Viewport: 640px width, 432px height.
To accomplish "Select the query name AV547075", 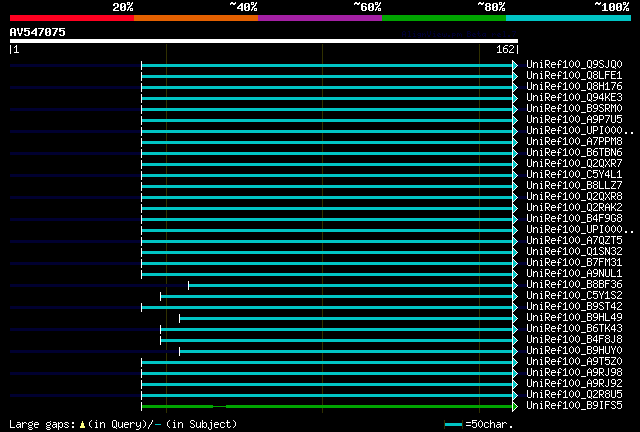I will coord(38,32).
